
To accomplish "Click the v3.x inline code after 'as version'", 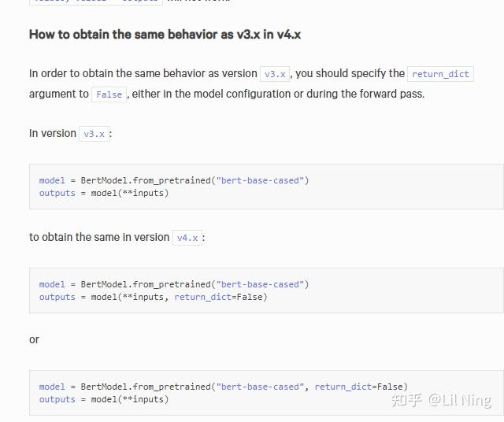I will point(275,74).
